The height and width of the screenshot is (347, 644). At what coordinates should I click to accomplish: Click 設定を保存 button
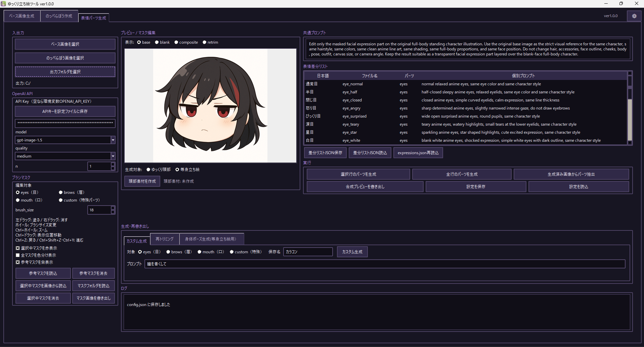coord(476,187)
